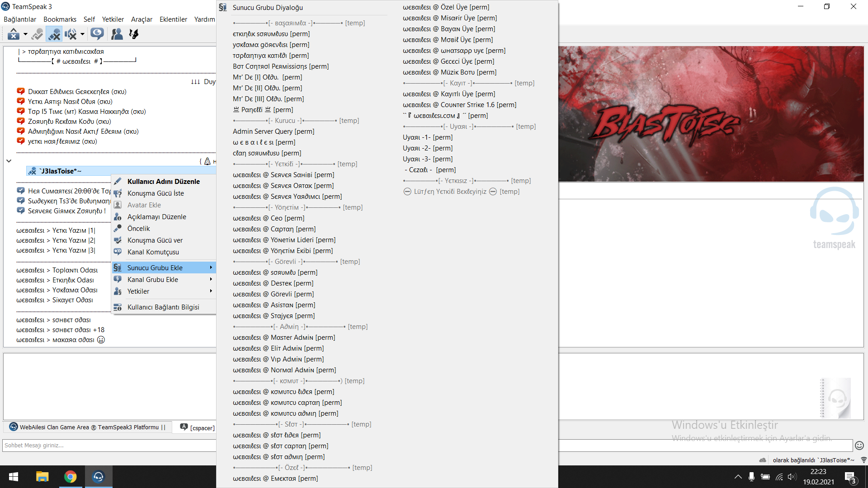Open File Explorer from the taskbar
Image resolution: width=868 pixels, height=488 pixels.
coord(42,477)
